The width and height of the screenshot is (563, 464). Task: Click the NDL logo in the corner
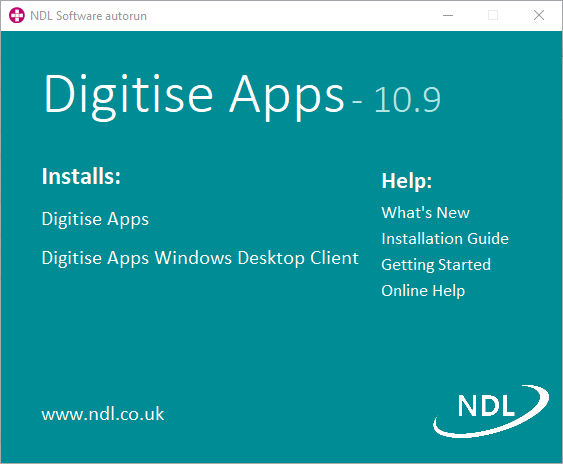491,411
